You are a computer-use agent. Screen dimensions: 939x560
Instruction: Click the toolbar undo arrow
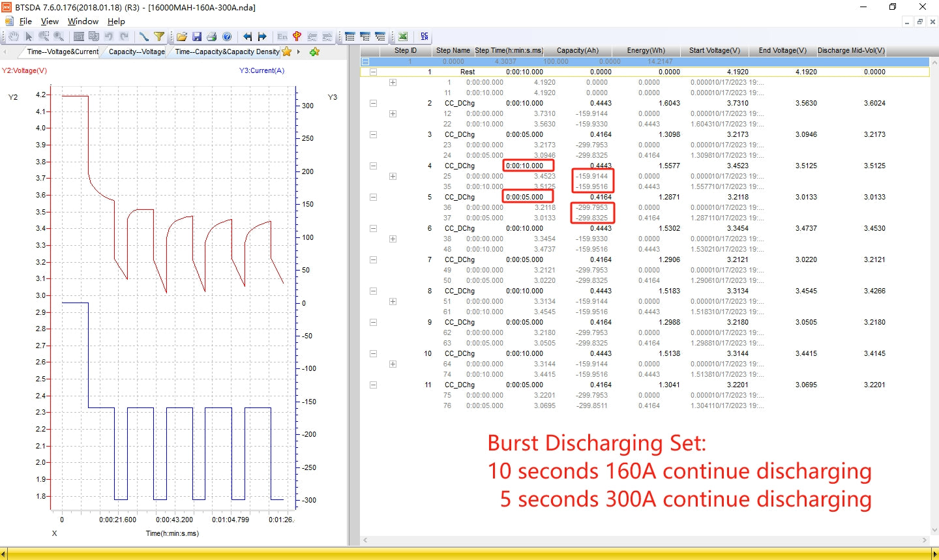click(x=109, y=37)
